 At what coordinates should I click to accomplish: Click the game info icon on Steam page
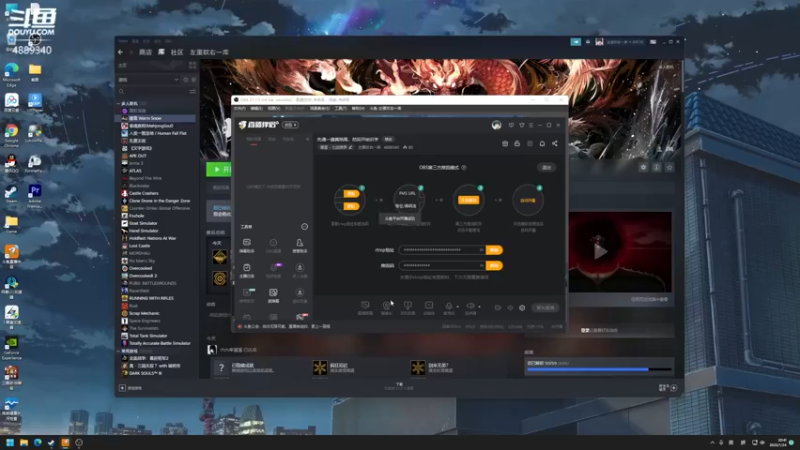657,167
